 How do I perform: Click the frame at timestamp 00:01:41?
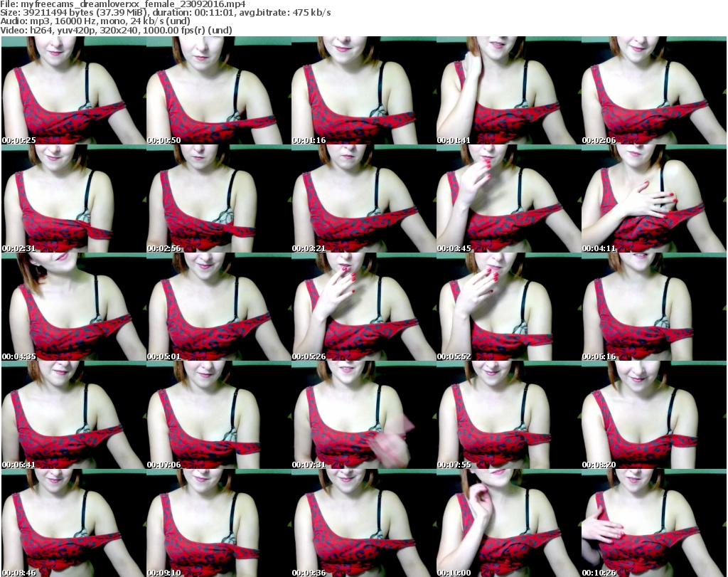[508, 91]
